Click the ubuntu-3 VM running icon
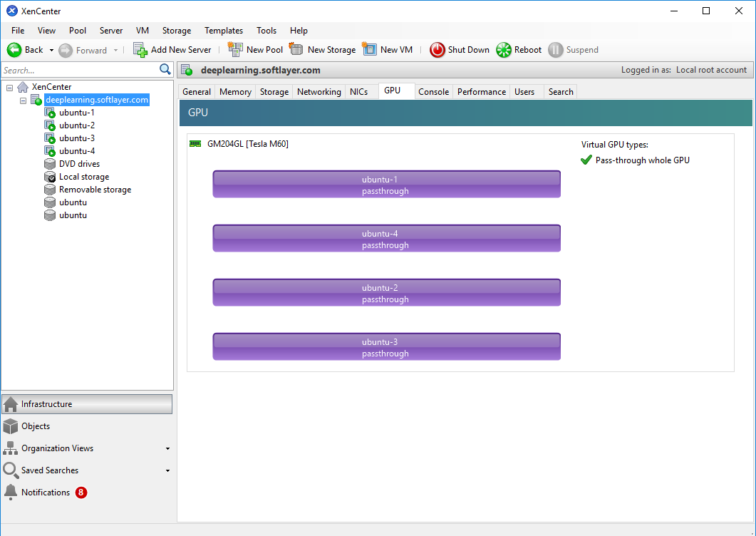Screen dimensions: 756x536 pos(50,138)
